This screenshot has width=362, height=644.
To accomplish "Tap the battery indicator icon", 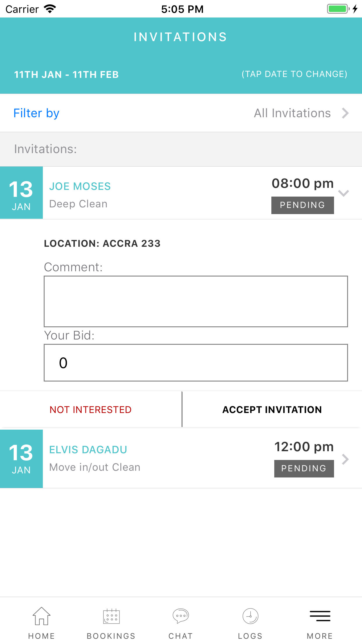I will tap(338, 9).
